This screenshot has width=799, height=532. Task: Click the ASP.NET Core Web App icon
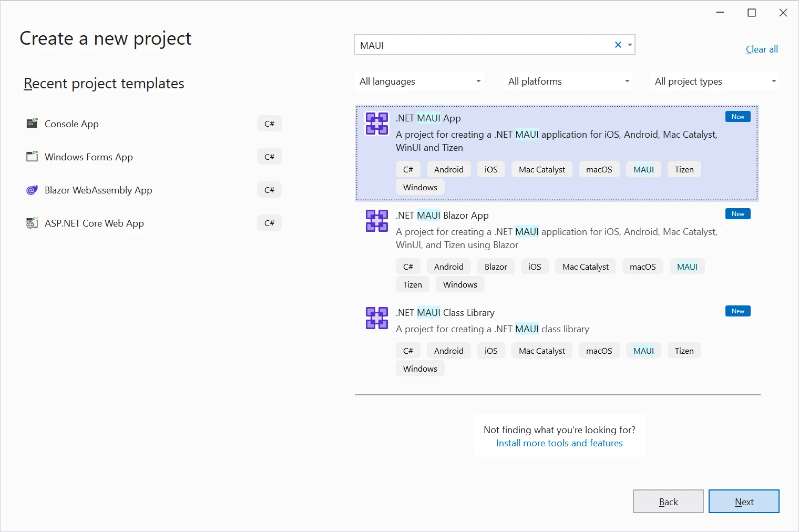click(x=32, y=223)
